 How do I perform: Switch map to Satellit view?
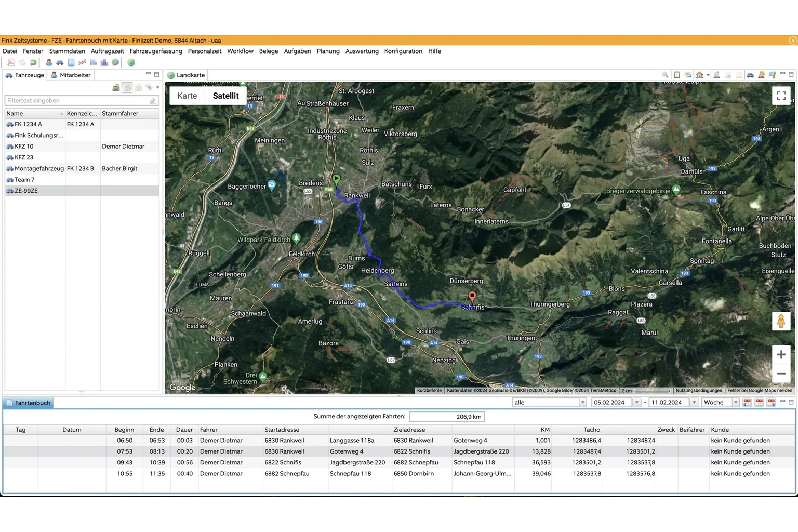[225, 96]
